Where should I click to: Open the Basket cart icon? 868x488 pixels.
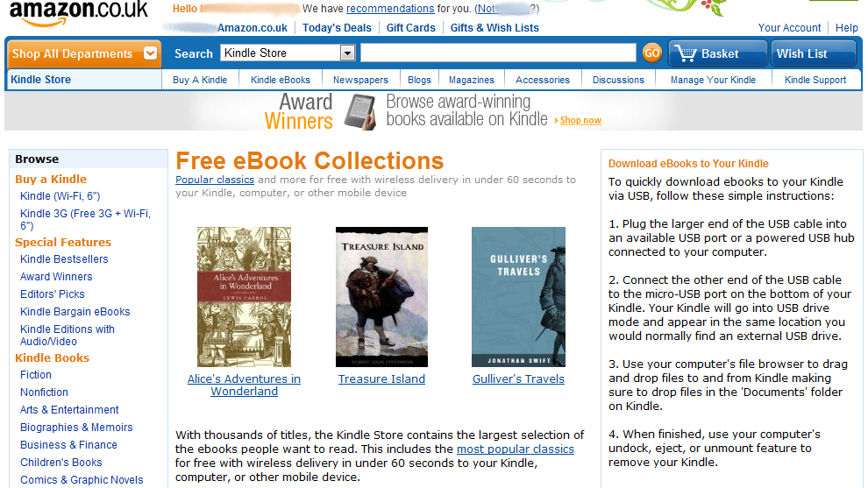click(x=686, y=53)
